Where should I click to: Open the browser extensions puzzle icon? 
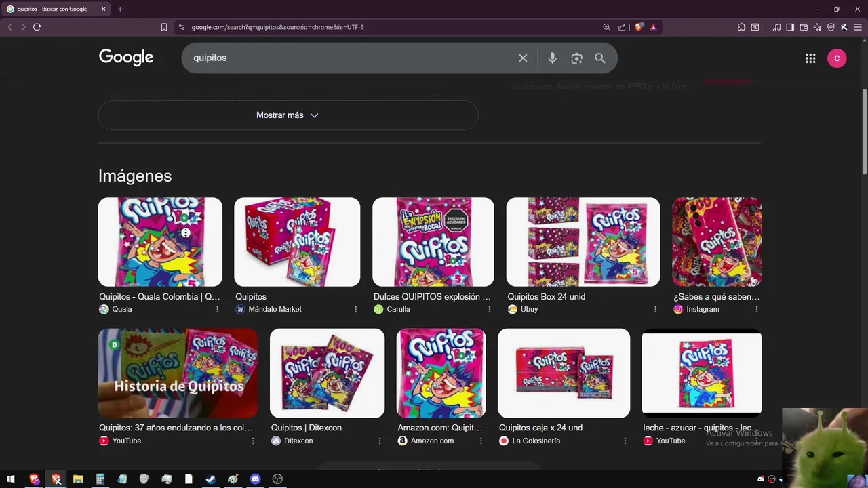tap(741, 27)
